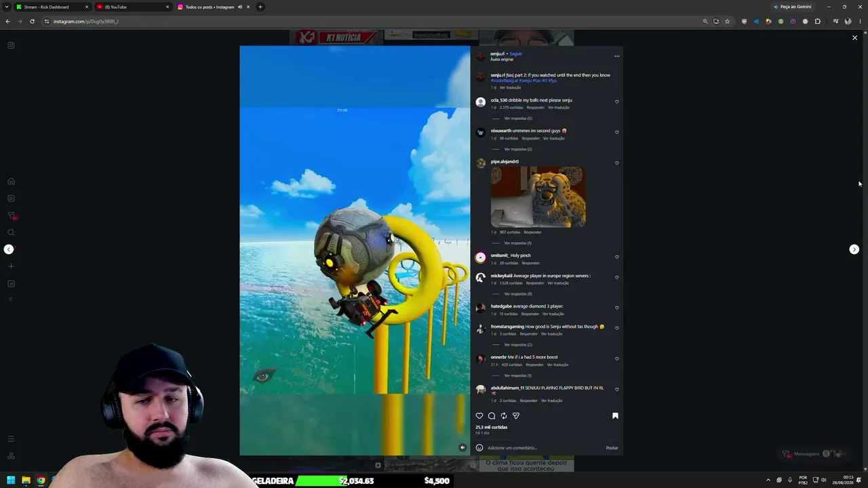The width and height of the screenshot is (868, 488).
Task: Open the comment bubble icon under the post
Action: point(492,415)
